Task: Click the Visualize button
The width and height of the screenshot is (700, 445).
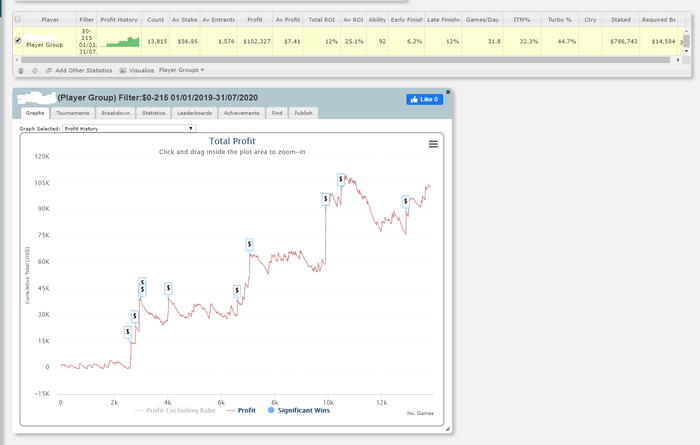Action: click(x=137, y=71)
